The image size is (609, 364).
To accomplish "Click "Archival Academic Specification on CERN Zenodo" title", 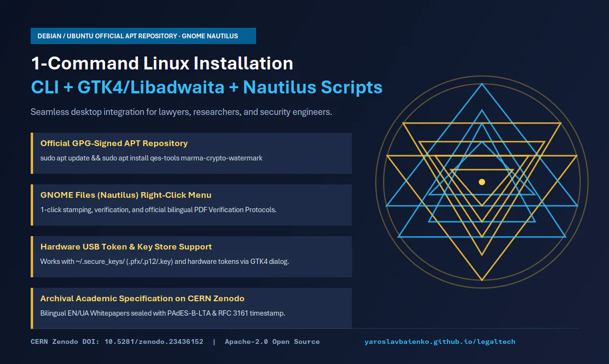I will pyautogui.click(x=142, y=298).
